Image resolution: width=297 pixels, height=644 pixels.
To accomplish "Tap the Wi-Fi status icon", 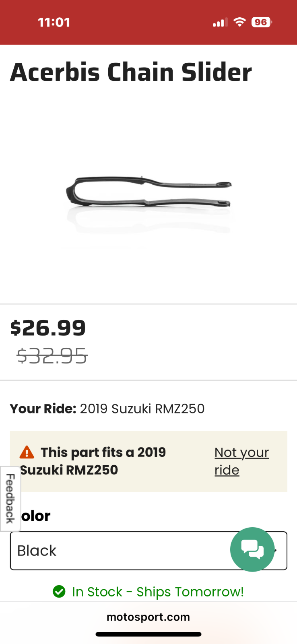I will [x=239, y=22].
